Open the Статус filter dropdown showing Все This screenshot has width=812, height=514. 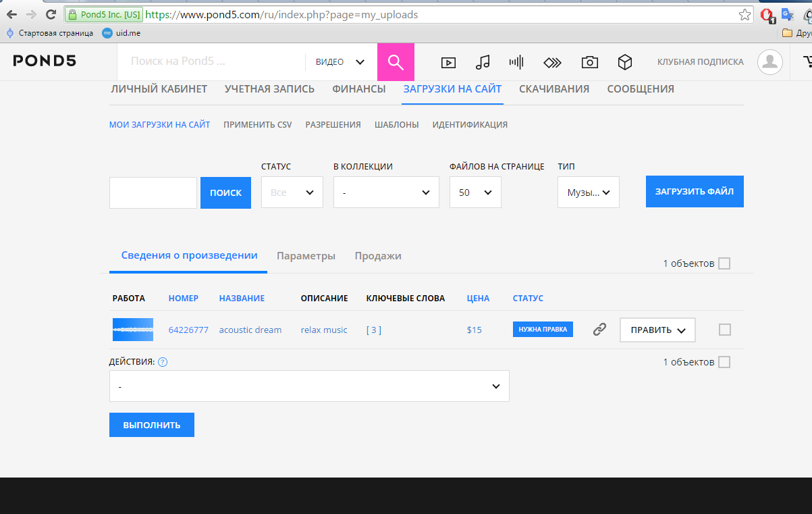pyautogui.click(x=292, y=192)
